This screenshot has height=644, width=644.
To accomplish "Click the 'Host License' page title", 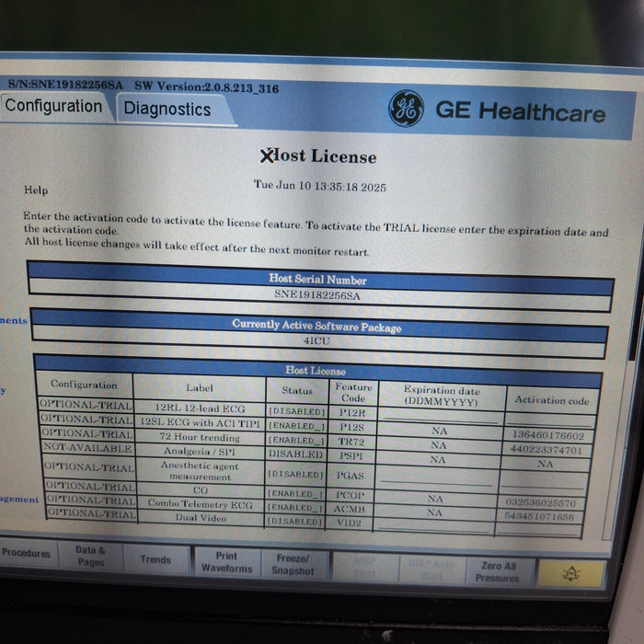I will [x=318, y=156].
